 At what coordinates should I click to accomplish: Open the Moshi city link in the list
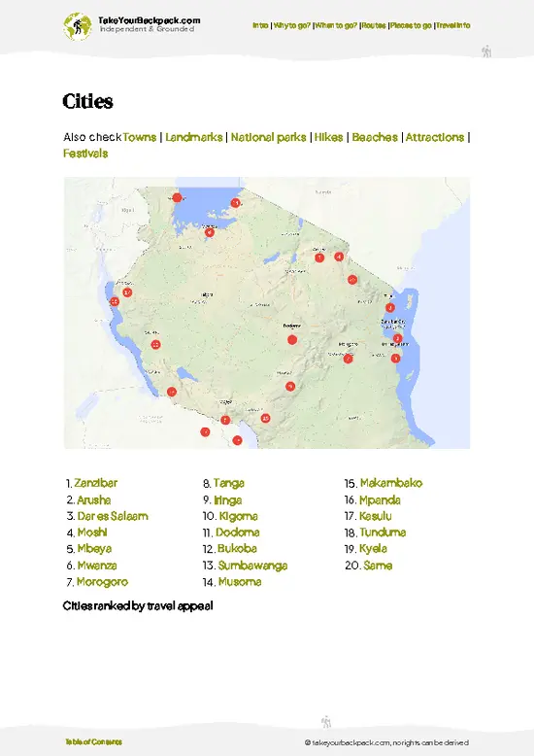point(92,533)
